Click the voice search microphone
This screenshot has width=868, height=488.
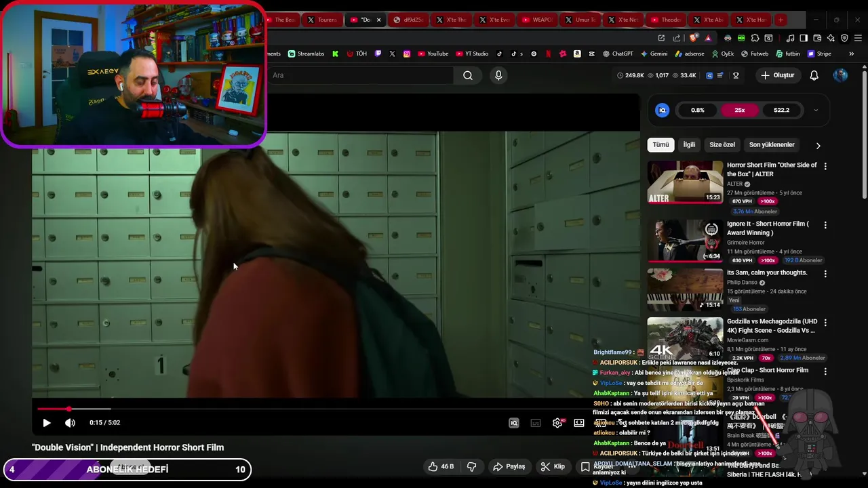(x=498, y=75)
